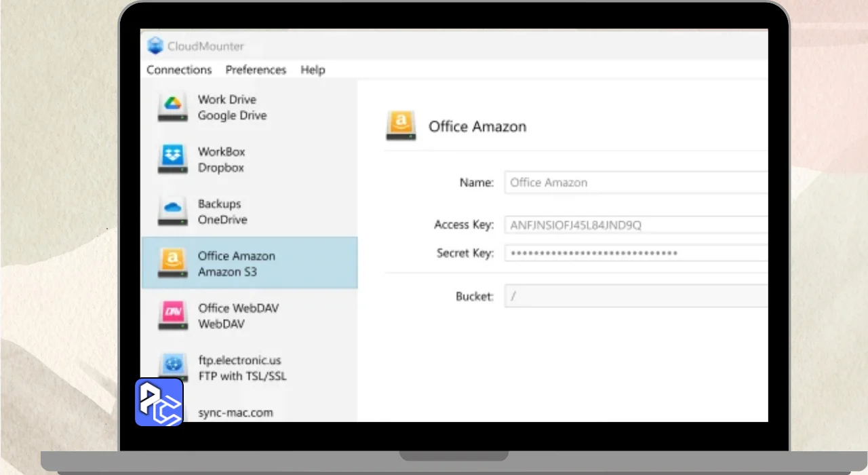
Task: Click the CloudMounter title text
Action: pos(205,46)
